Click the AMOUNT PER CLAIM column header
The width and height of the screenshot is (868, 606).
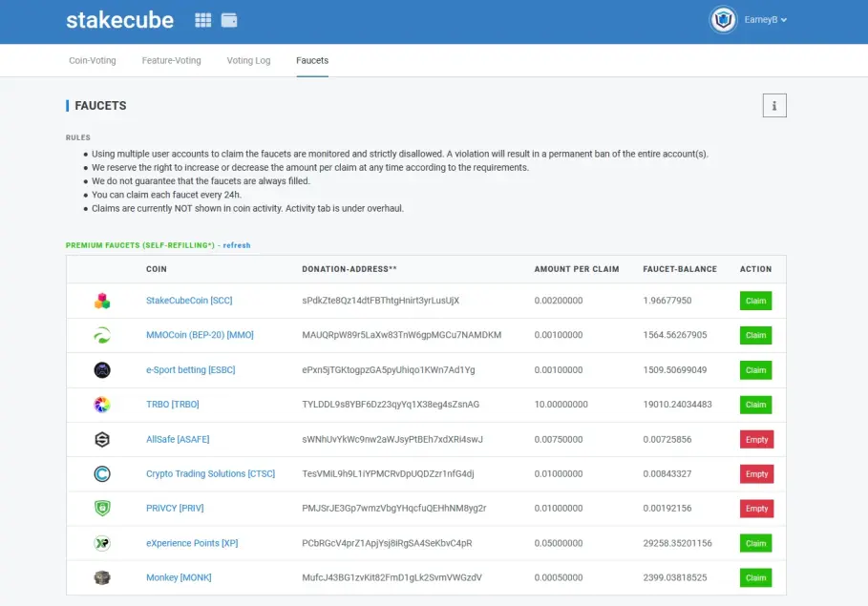coord(577,269)
